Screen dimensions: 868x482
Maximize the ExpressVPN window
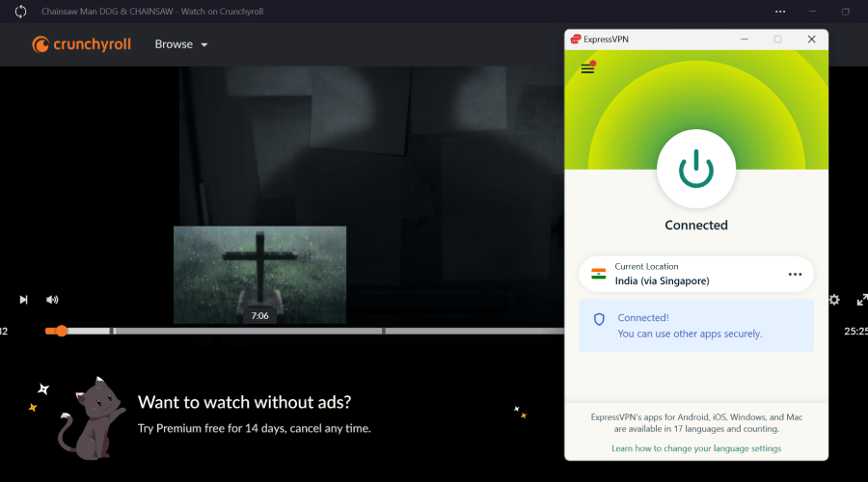point(777,40)
